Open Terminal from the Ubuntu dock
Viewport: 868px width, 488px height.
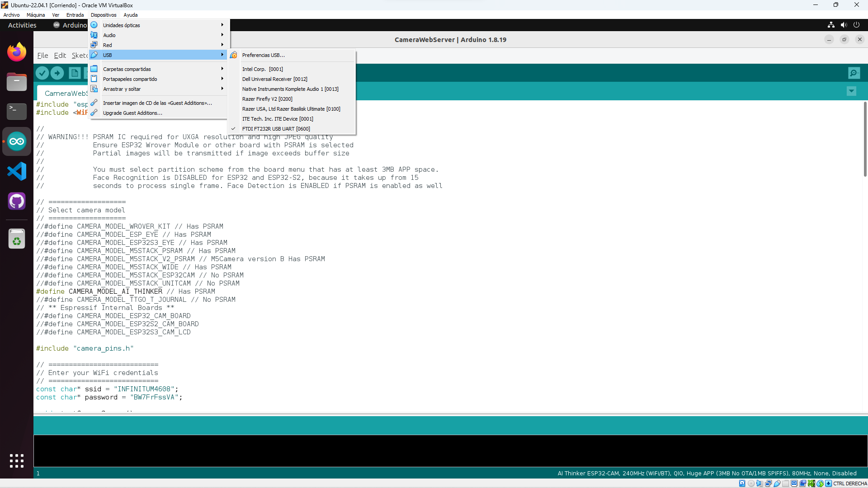tap(17, 111)
